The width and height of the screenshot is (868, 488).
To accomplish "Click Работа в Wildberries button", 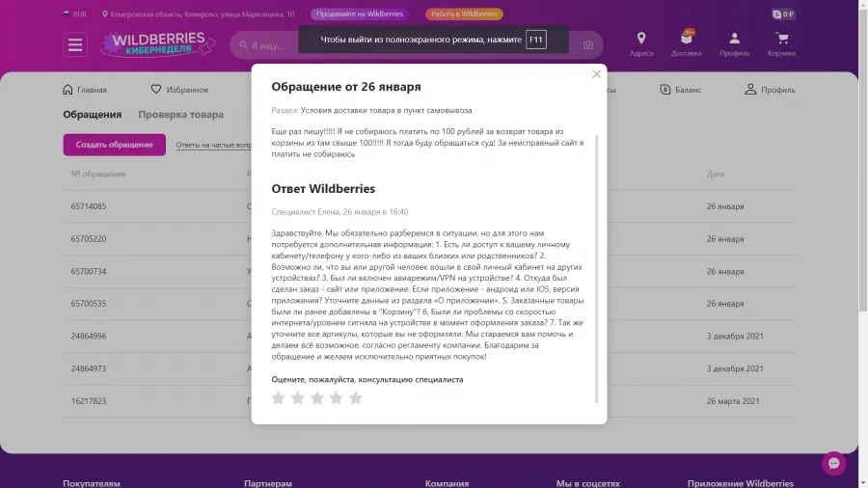I will (x=464, y=14).
